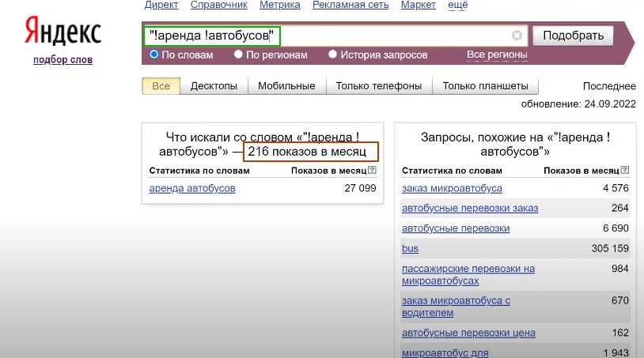The image size is (644, 358).
Task: Expand the 'ещё' menu in top navigation
Action: click(x=458, y=5)
